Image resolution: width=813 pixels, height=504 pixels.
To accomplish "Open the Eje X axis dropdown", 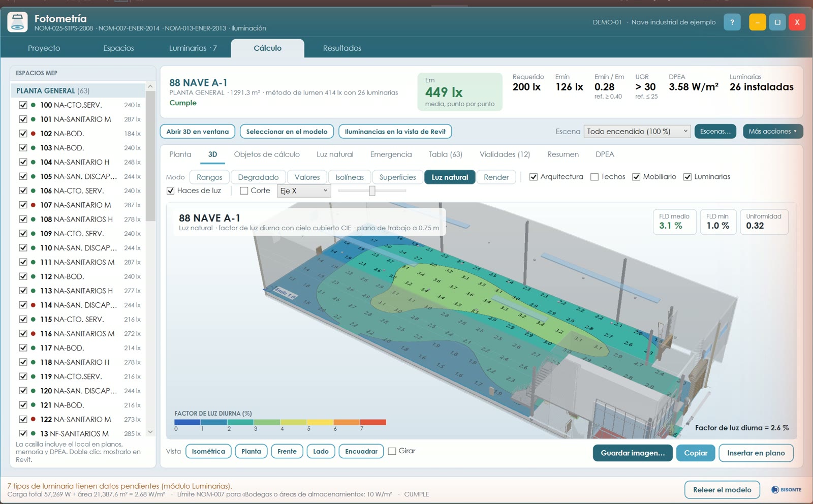I will [x=304, y=191].
